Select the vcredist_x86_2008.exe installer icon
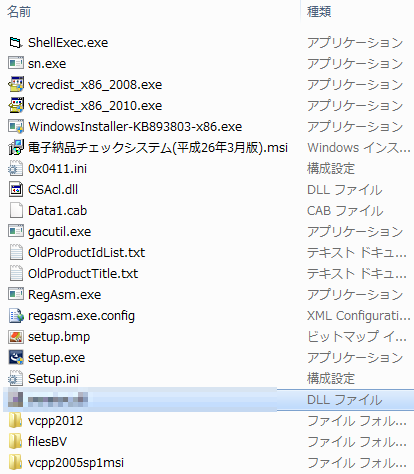414x474 pixels. [x=16, y=85]
